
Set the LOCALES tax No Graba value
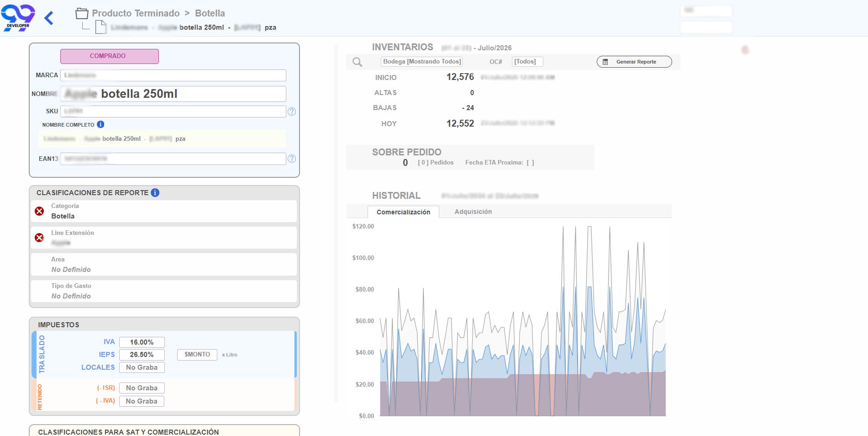(142, 367)
